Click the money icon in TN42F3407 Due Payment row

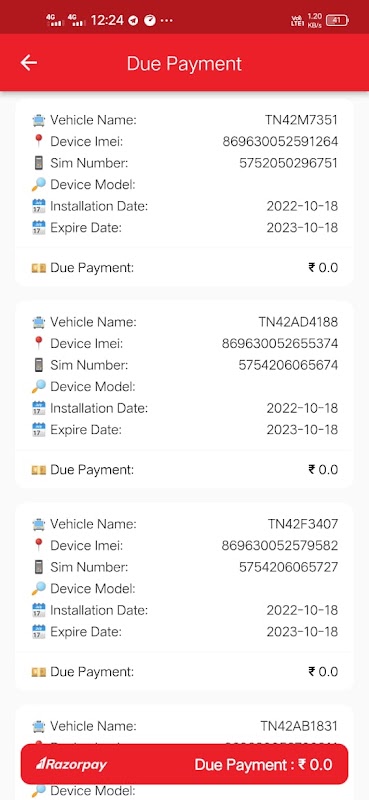[38, 672]
